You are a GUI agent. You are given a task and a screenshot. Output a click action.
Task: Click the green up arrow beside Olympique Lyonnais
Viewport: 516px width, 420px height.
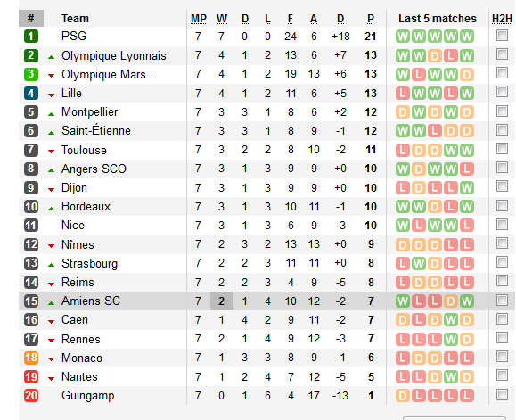pyautogui.click(x=51, y=57)
